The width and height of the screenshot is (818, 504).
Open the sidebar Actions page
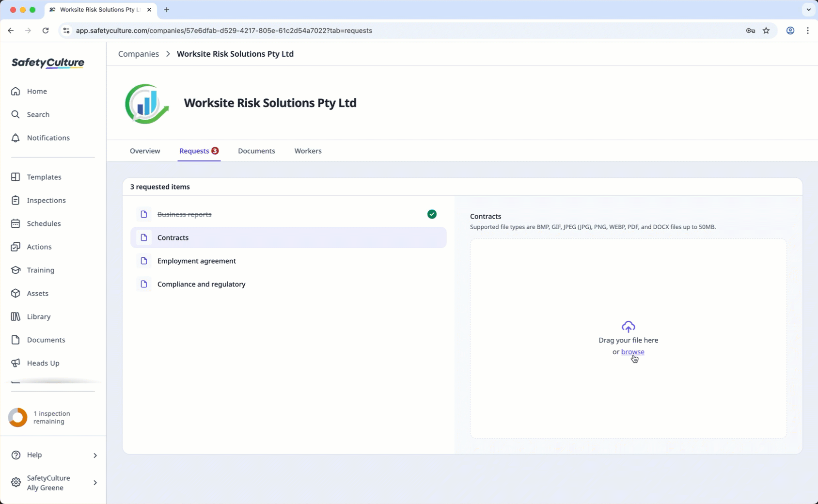click(39, 247)
